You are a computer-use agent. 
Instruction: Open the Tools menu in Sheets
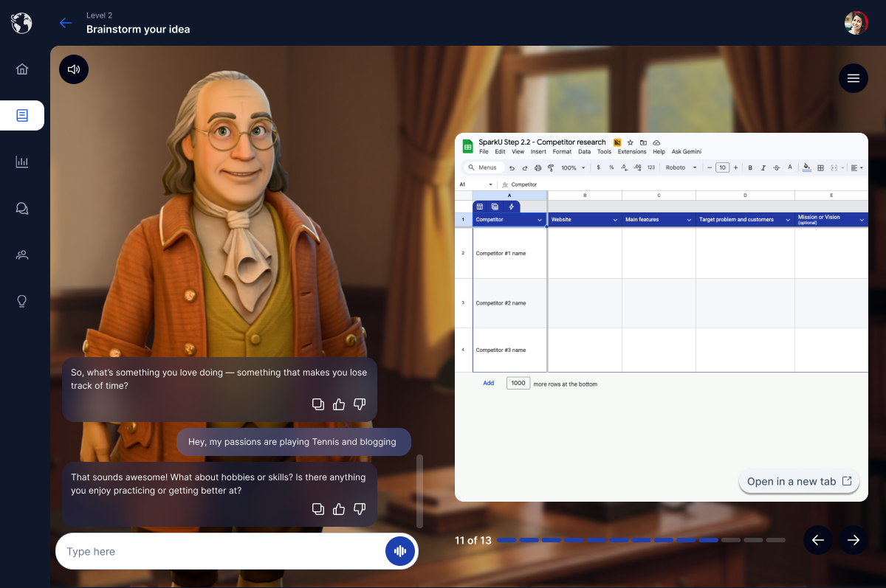coord(604,152)
